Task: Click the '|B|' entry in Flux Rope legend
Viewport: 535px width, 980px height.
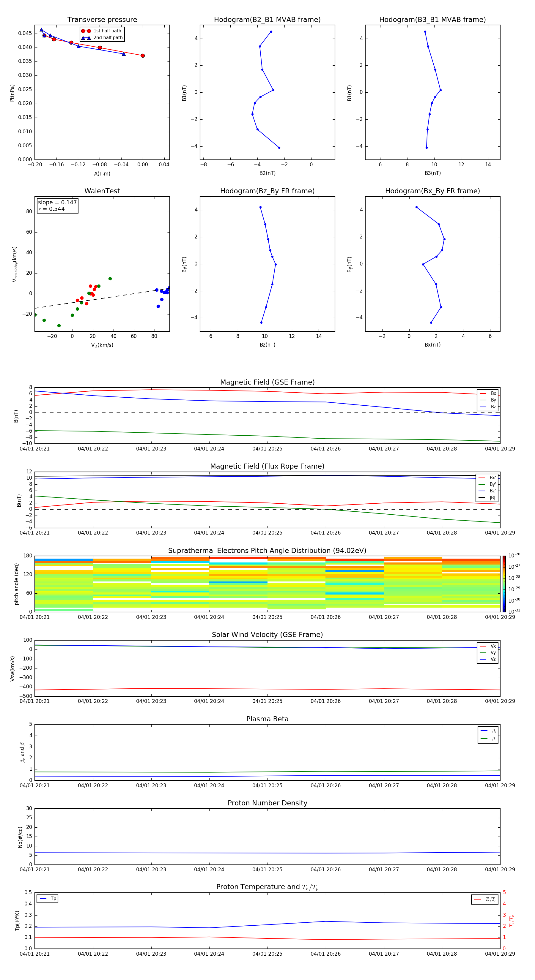Action: tap(487, 498)
